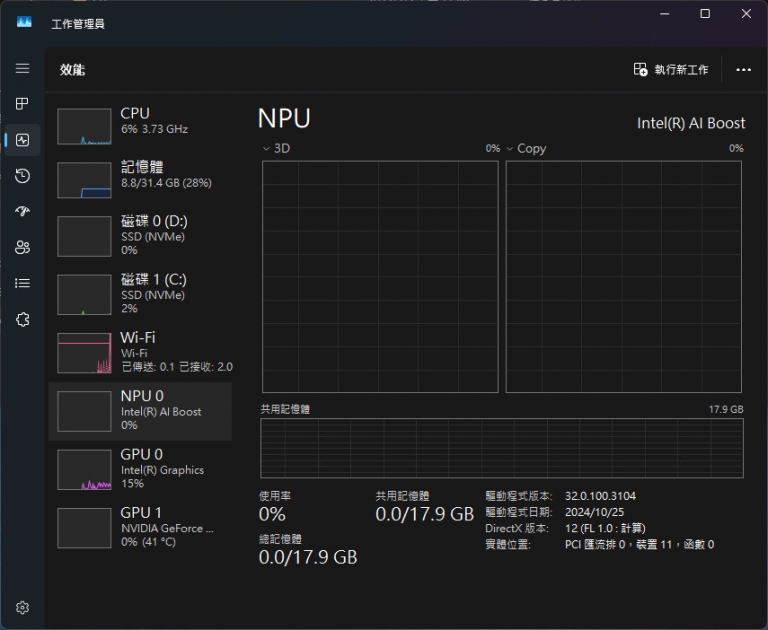Open the three-dot more options menu
This screenshot has width=768, height=630.
(x=743, y=70)
